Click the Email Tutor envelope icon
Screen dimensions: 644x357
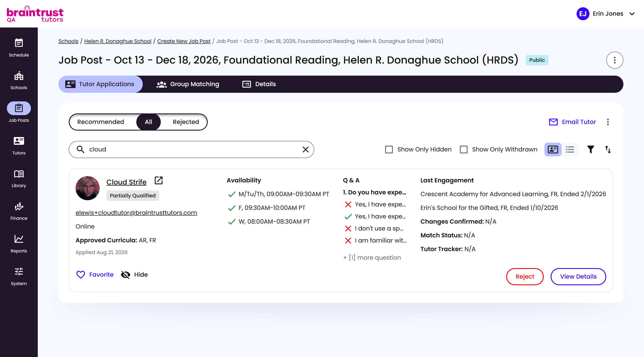[x=553, y=122]
